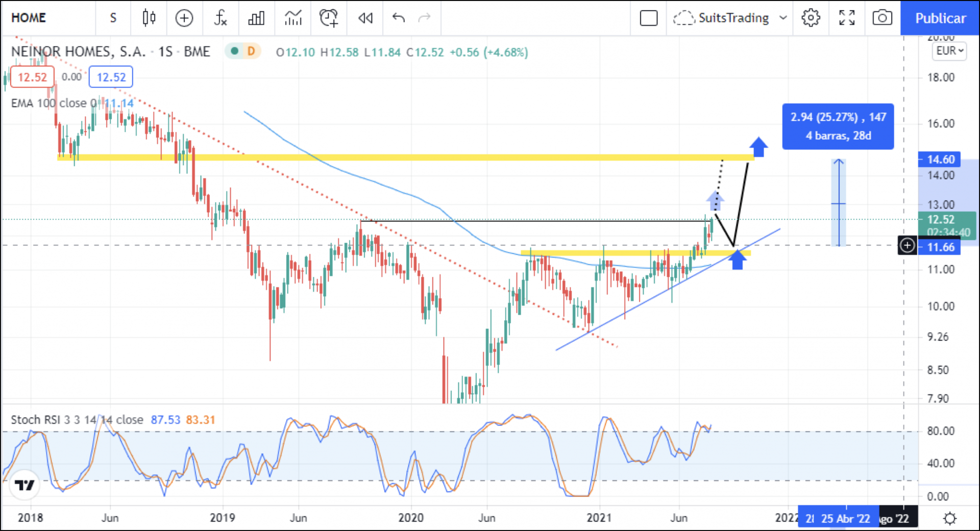Undo the last chart action

[399, 18]
